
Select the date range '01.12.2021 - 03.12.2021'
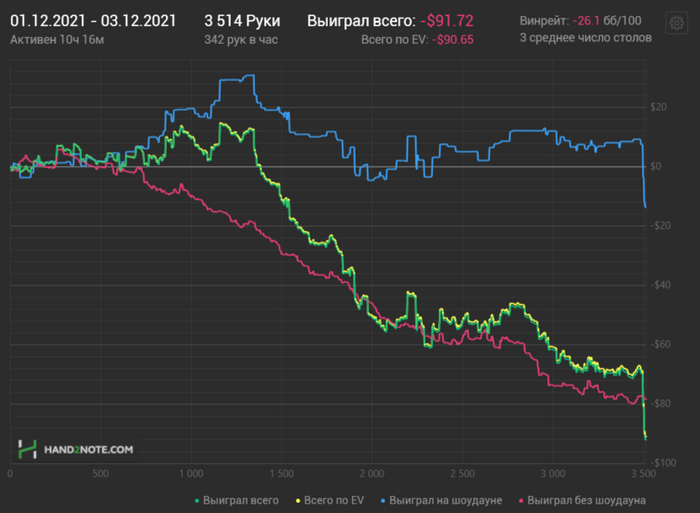point(93,21)
